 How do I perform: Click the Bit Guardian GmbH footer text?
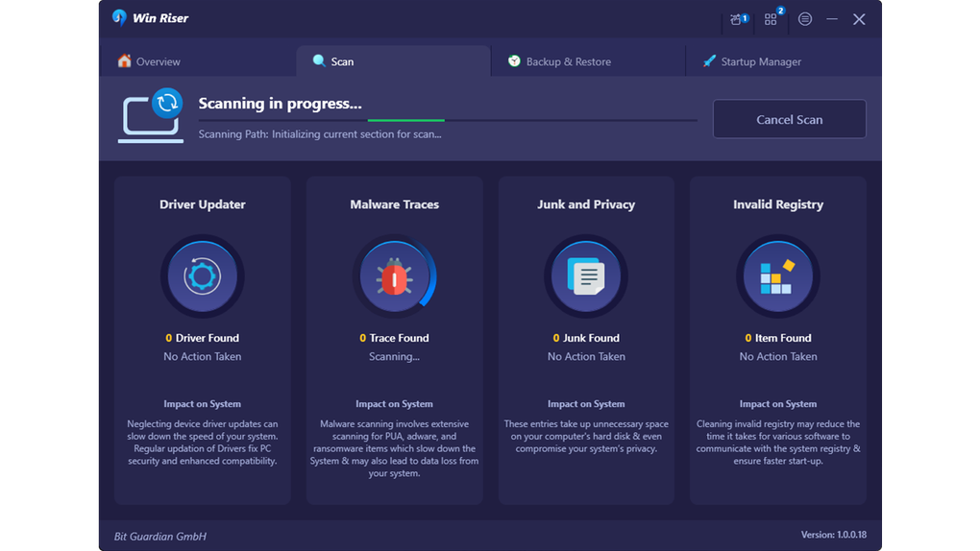160,536
